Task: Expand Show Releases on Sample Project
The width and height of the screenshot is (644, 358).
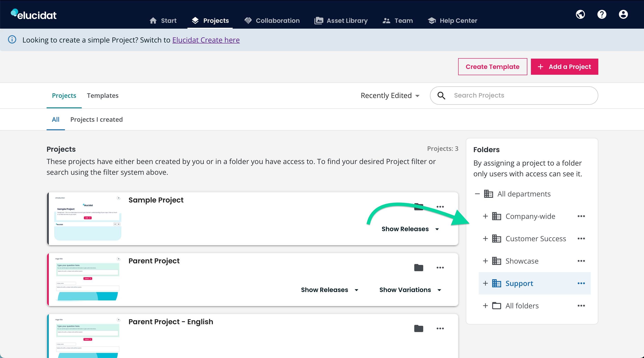Action: click(x=410, y=229)
